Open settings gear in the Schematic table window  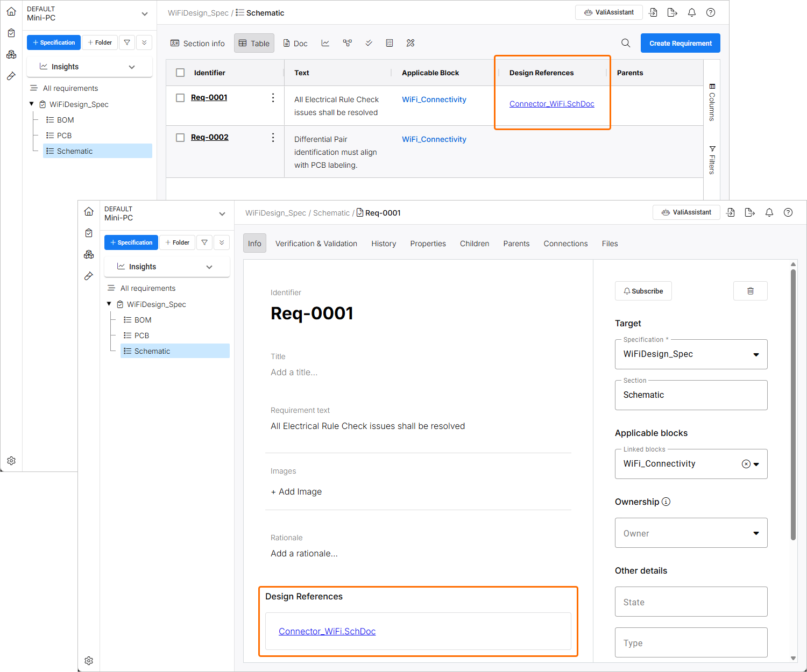11,461
